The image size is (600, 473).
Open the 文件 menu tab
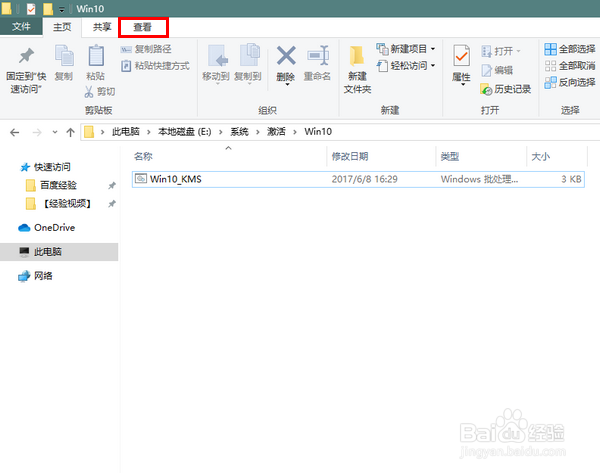click(21, 26)
